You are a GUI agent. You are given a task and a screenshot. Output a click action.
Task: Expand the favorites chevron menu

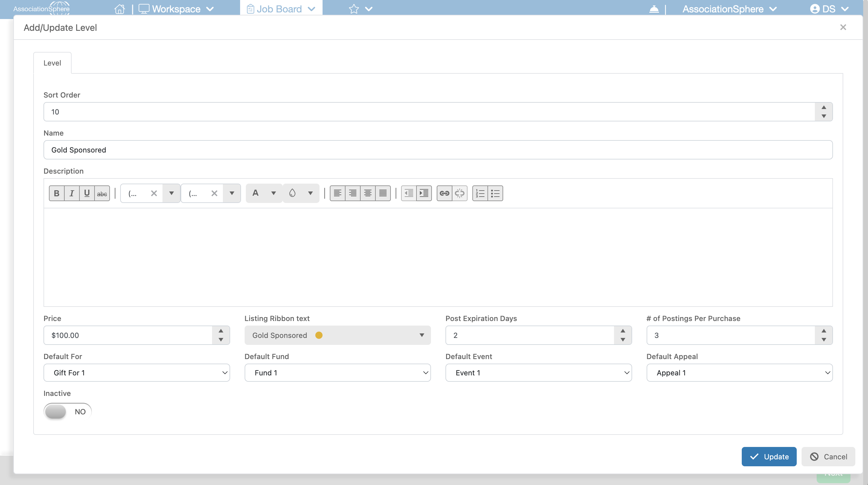[369, 9]
